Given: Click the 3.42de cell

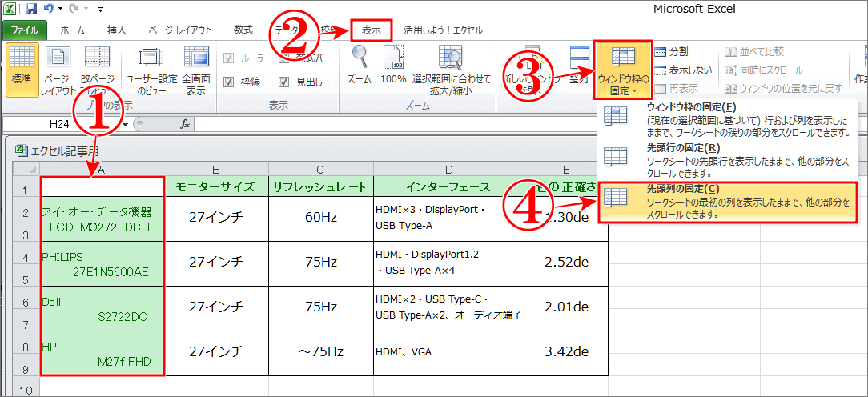Looking at the screenshot, I should (x=566, y=351).
